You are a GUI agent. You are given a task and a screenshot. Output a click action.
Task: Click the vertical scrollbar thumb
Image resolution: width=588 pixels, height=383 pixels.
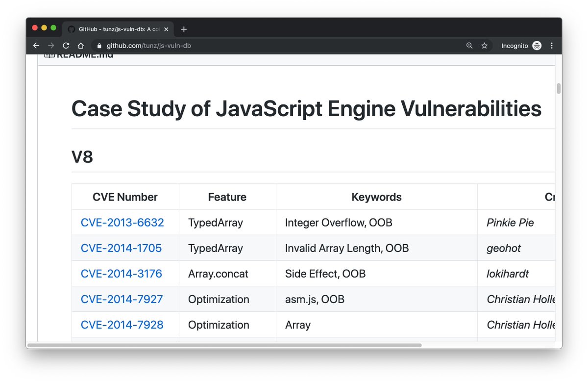559,89
